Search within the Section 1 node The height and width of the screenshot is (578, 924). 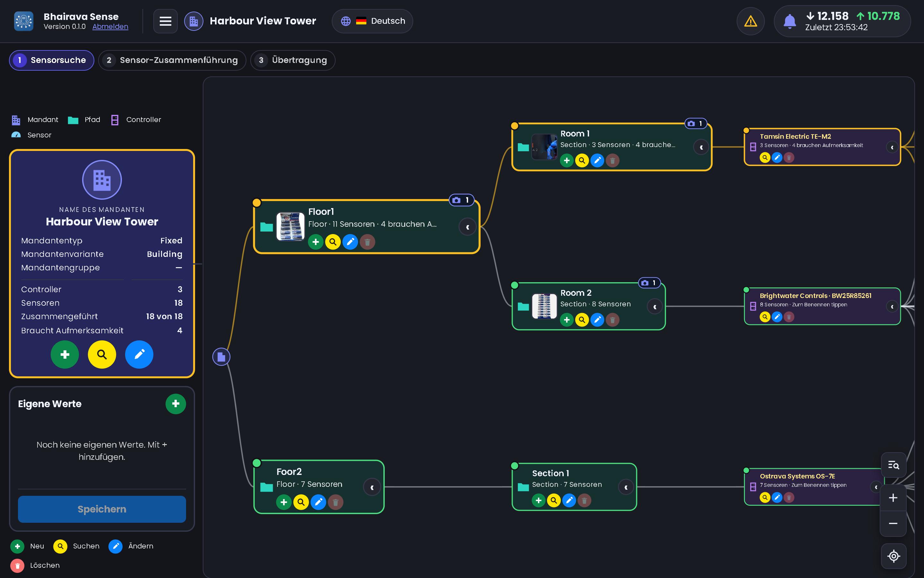click(554, 500)
